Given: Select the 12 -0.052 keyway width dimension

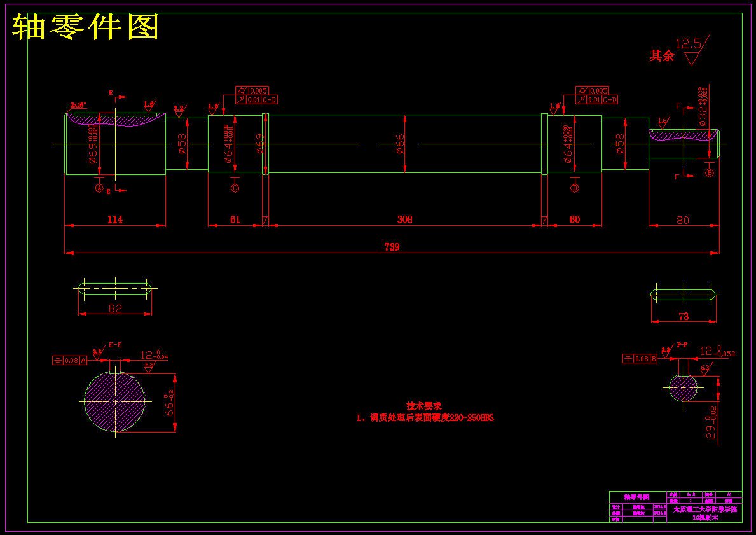Looking at the screenshot, I should 717,351.
